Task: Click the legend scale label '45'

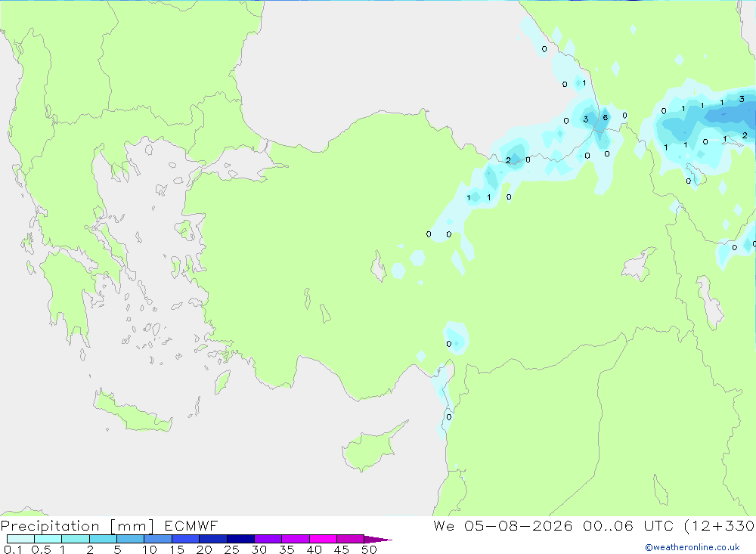Action: click(x=342, y=549)
